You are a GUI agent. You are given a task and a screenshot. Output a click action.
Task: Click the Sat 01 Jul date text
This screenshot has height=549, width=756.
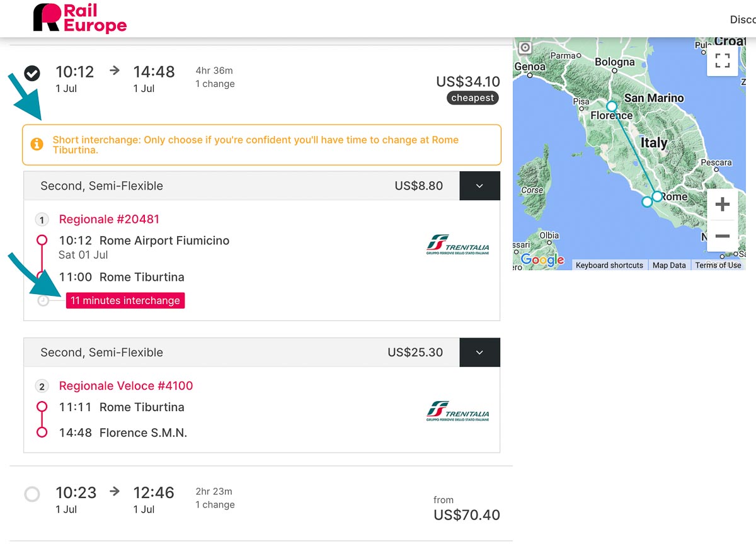pos(83,255)
